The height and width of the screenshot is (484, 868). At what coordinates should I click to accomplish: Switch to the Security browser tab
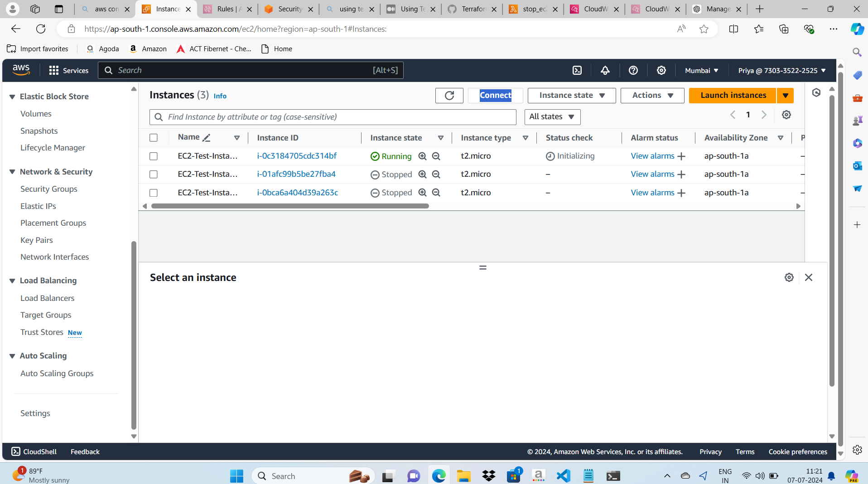pyautogui.click(x=288, y=9)
